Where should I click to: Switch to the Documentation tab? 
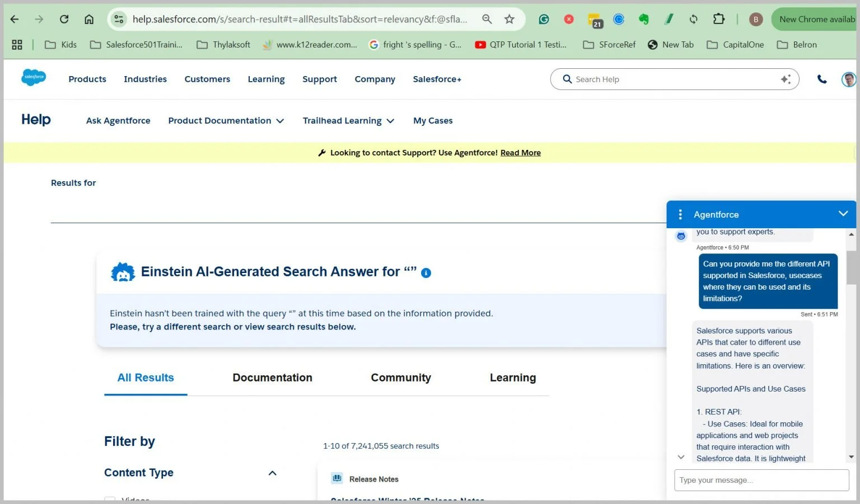pyautogui.click(x=272, y=378)
